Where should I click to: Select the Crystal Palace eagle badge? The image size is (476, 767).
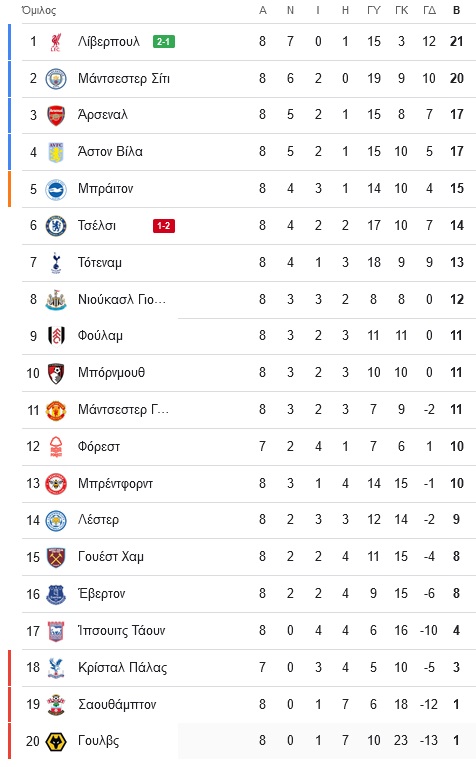56,668
